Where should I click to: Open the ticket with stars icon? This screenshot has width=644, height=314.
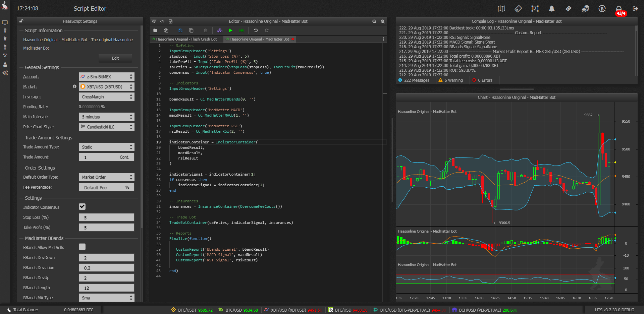point(518,9)
